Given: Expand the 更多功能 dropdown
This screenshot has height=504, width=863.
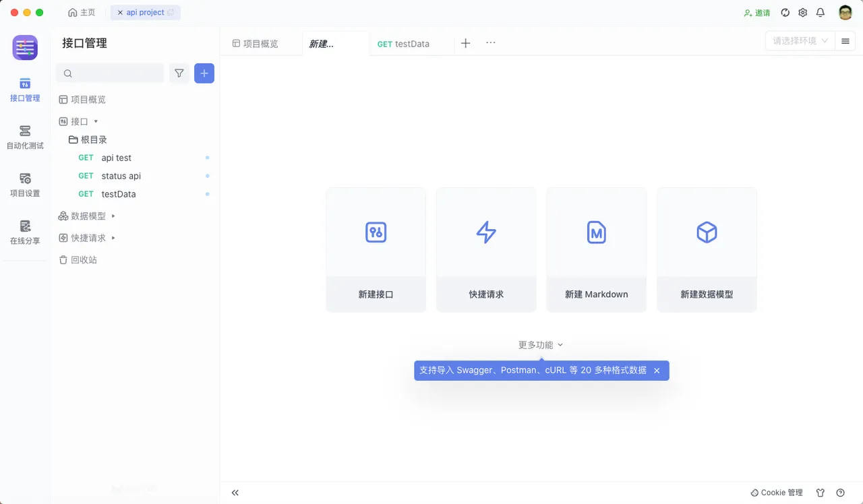Looking at the screenshot, I should coord(541,345).
